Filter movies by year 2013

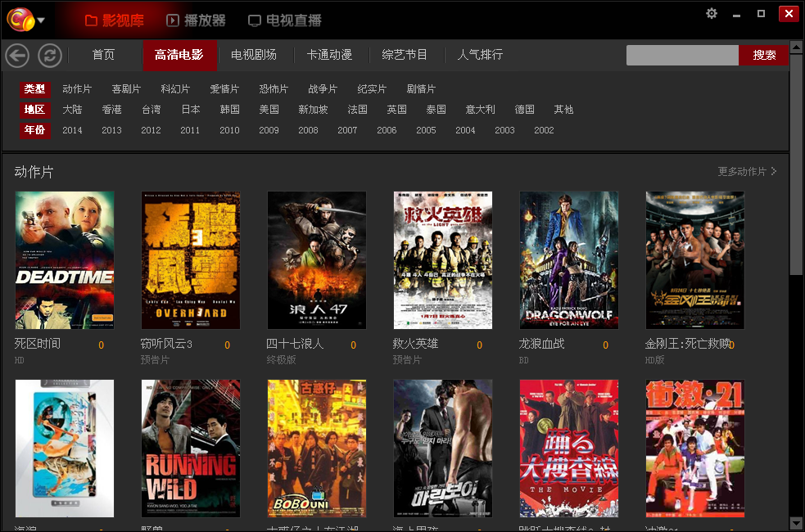111,130
